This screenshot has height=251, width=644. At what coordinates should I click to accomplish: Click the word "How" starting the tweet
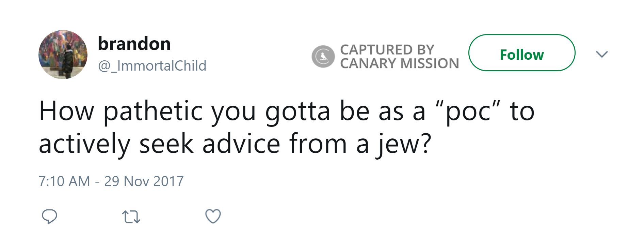(x=67, y=111)
